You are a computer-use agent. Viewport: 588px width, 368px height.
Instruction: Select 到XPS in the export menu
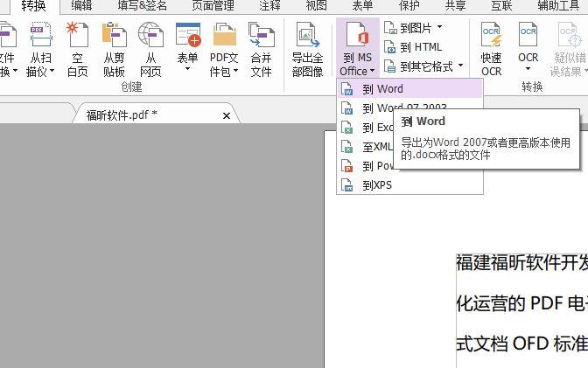[x=376, y=184]
